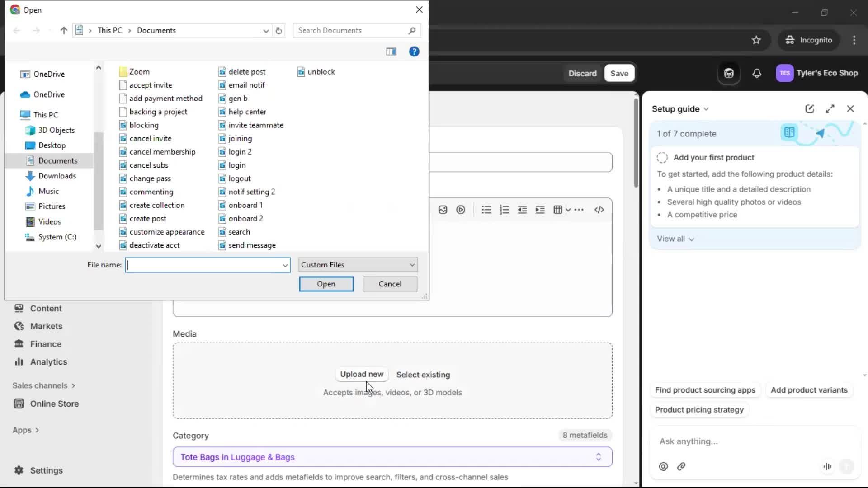Navigate to Online Store in the sidebar
Image resolution: width=868 pixels, height=488 pixels.
(54, 404)
